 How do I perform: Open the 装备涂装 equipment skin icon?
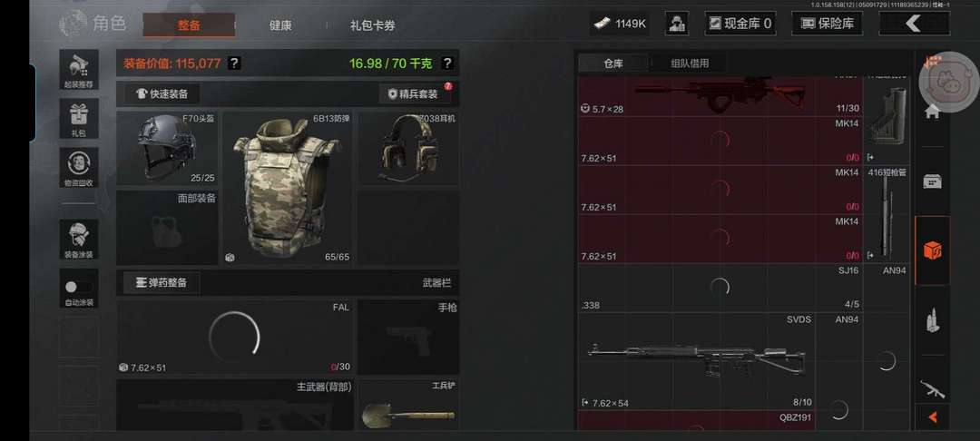click(79, 240)
